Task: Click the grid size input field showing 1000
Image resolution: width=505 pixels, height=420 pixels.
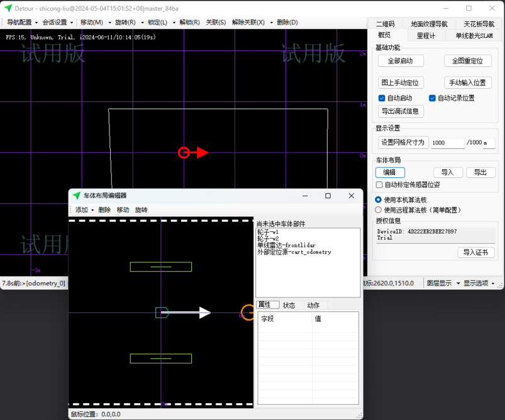Action: pos(447,143)
